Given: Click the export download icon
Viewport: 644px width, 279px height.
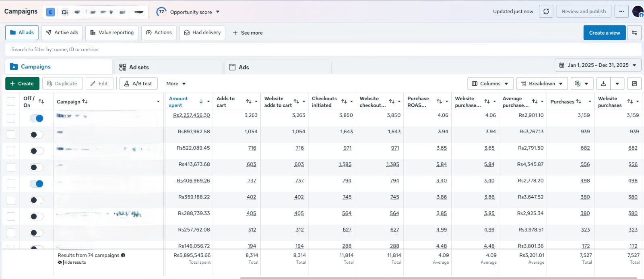Looking at the screenshot, I should [603, 84].
